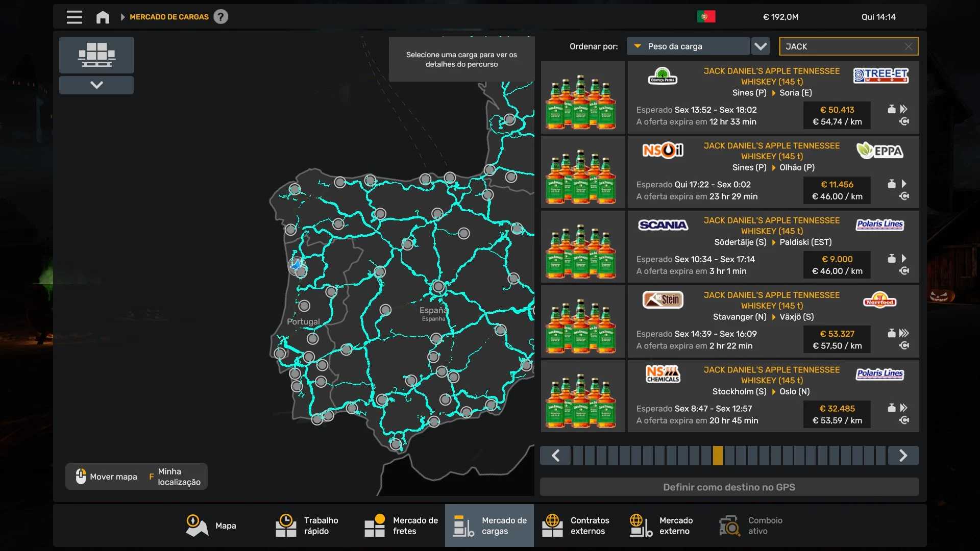The height and width of the screenshot is (551, 980).
Task: Go to home screen icon
Action: [x=103, y=17]
